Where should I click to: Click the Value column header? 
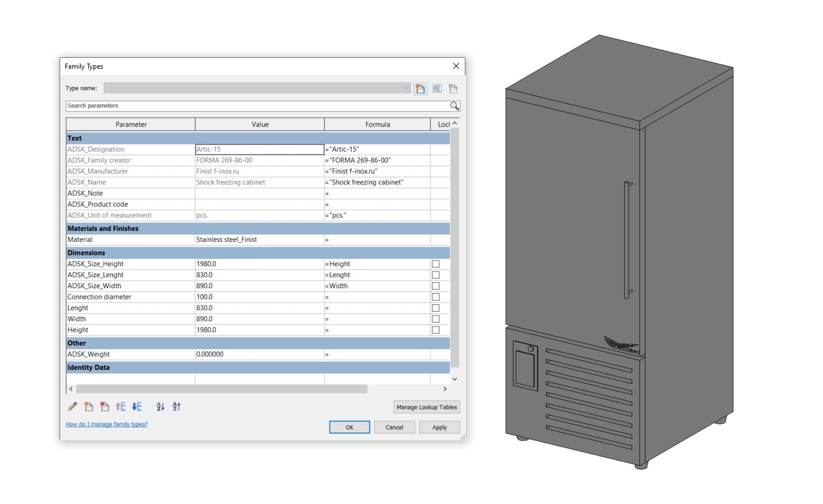point(260,124)
